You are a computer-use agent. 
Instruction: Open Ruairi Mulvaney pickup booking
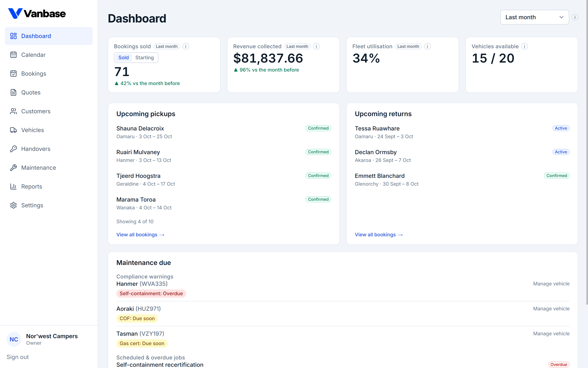pos(224,156)
